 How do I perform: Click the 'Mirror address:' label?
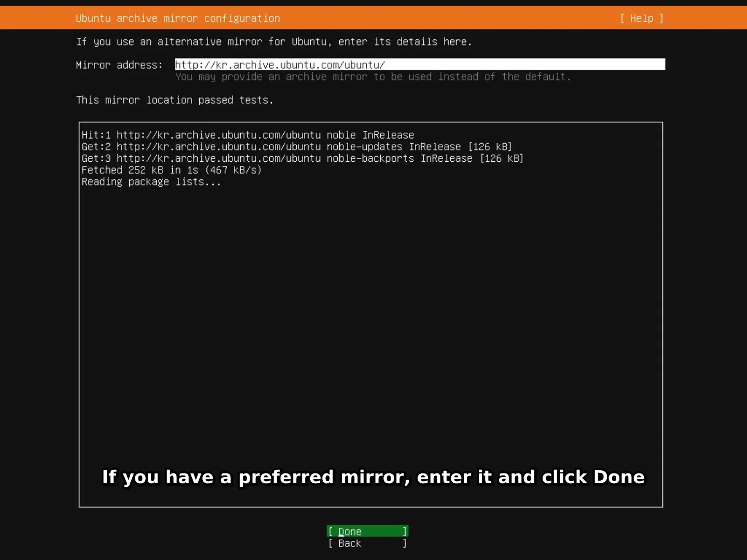(x=119, y=65)
